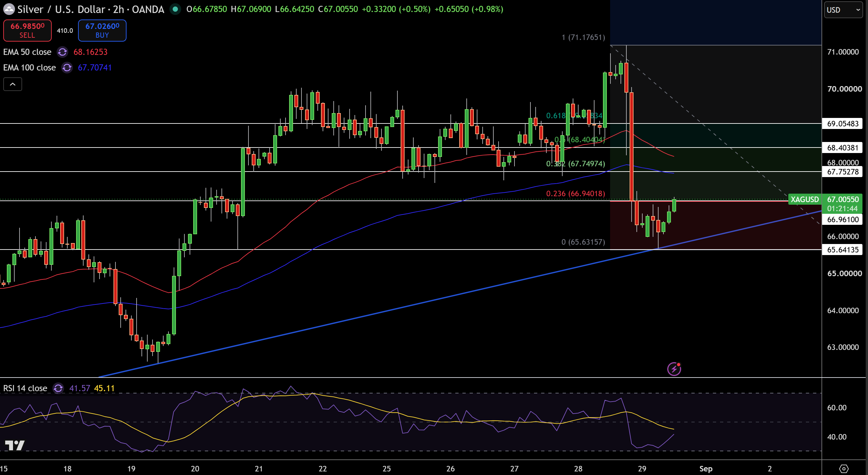Click the 65.64135 price line label
868x475 pixels.
[842, 250]
